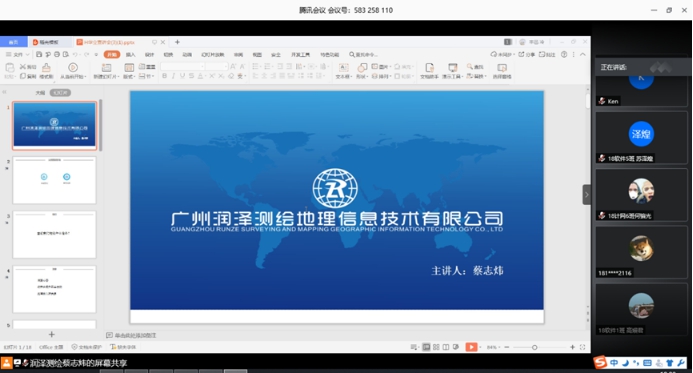This screenshot has width=693, height=373.
Task: Click the New Slide icon in ribbon
Action: [107, 68]
